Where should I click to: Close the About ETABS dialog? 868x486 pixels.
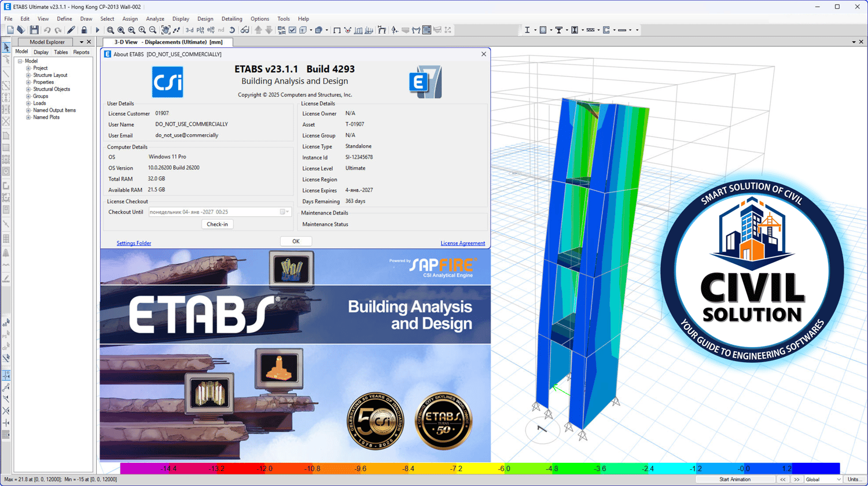(484, 54)
